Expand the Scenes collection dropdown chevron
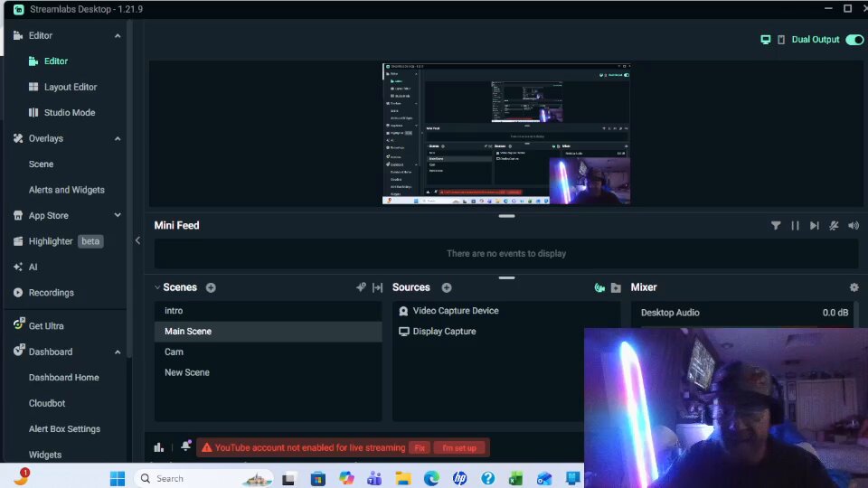This screenshot has height=488, width=868. click(x=157, y=287)
